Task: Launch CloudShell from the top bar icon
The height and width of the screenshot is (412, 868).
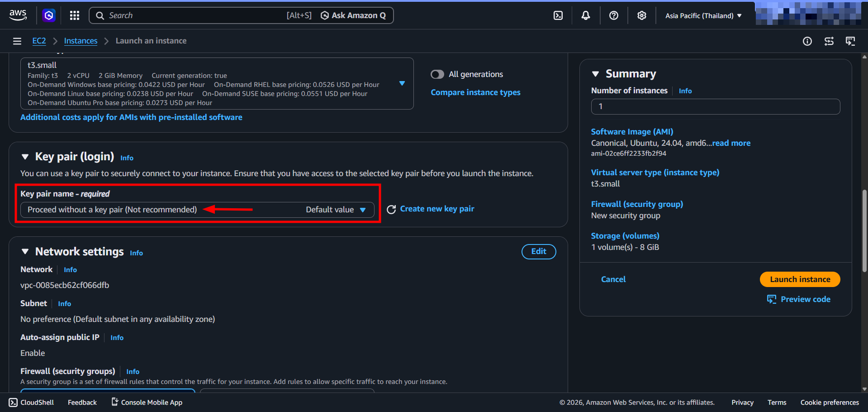Action: 558,15
